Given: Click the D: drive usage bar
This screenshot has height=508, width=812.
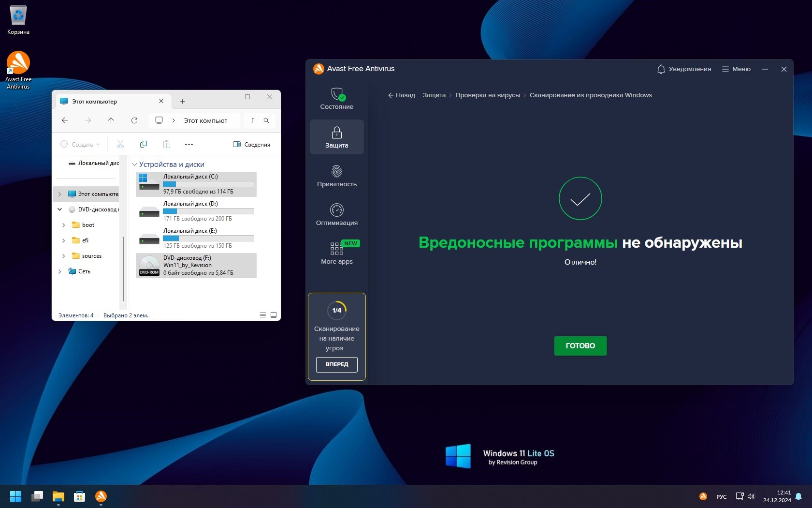Looking at the screenshot, I should coord(208,211).
